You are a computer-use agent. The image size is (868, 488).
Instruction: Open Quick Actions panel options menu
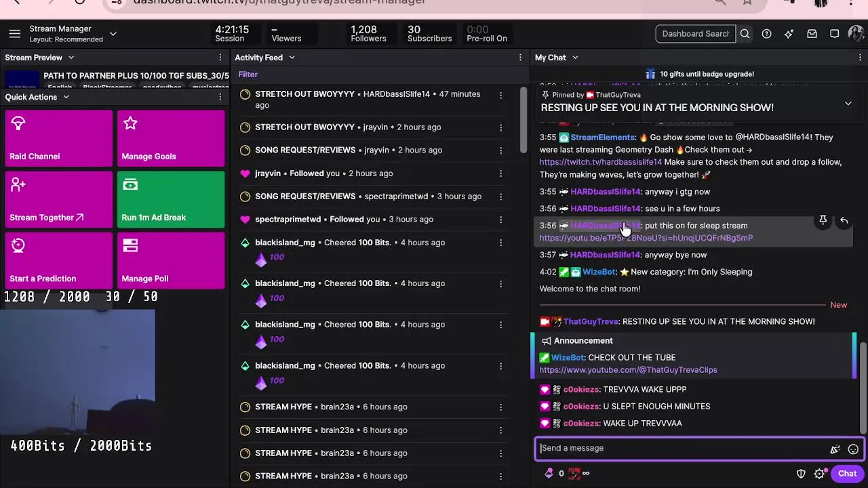[x=220, y=97]
